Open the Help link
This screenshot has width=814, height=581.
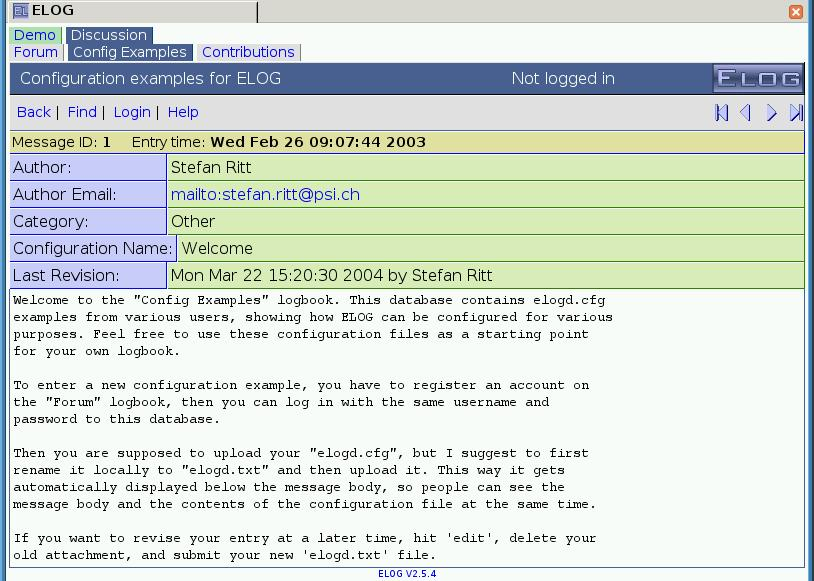183,112
